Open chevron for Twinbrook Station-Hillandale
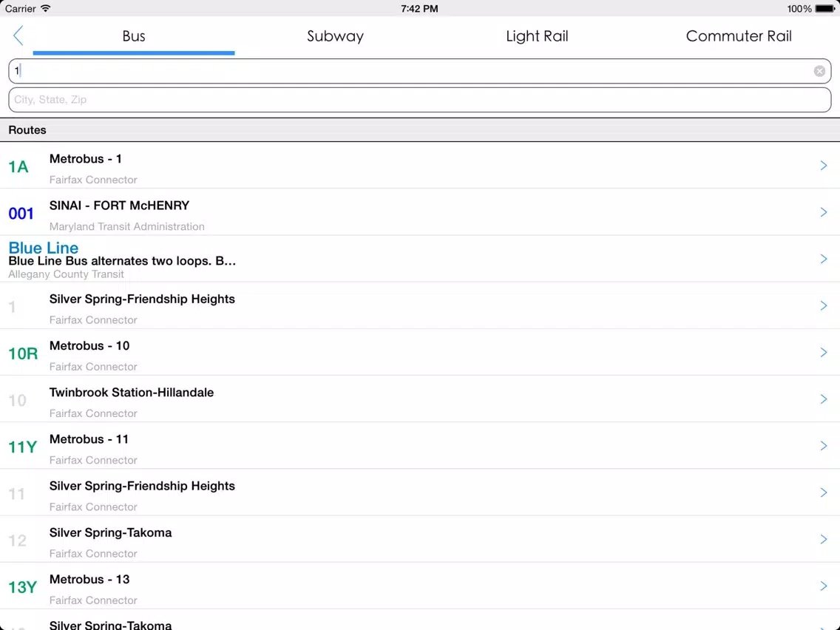Image resolution: width=840 pixels, height=630 pixels. [824, 399]
